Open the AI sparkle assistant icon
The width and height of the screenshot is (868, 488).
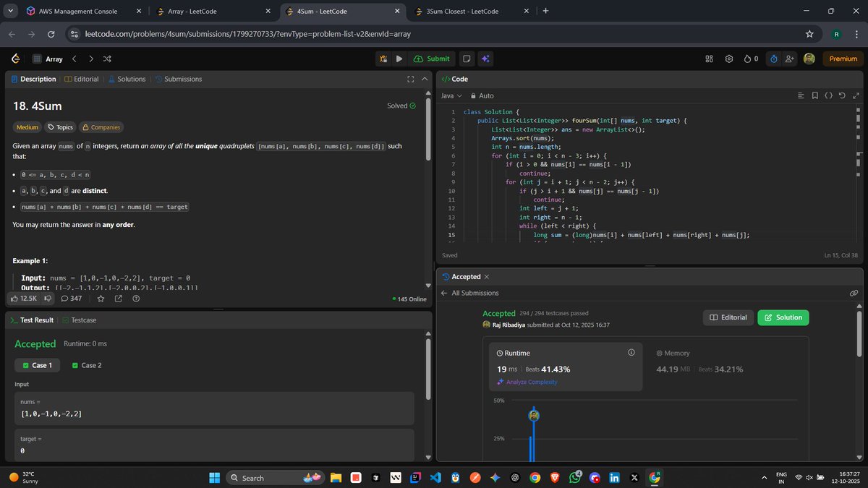[486, 59]
